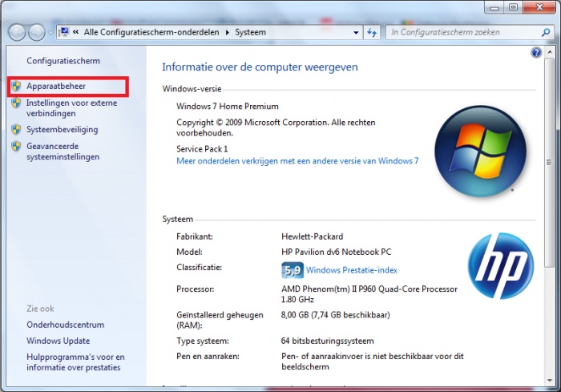Click the double chevron in address bar
Image resolution: width=561 pixels, height=392 pixels.
click(76, 32)
